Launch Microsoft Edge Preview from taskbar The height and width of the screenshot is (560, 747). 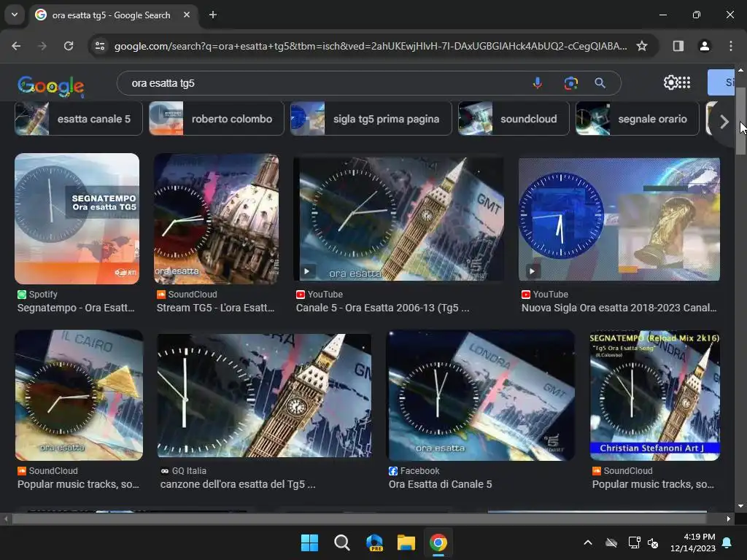pyautogui.click(x=374, y=542)
